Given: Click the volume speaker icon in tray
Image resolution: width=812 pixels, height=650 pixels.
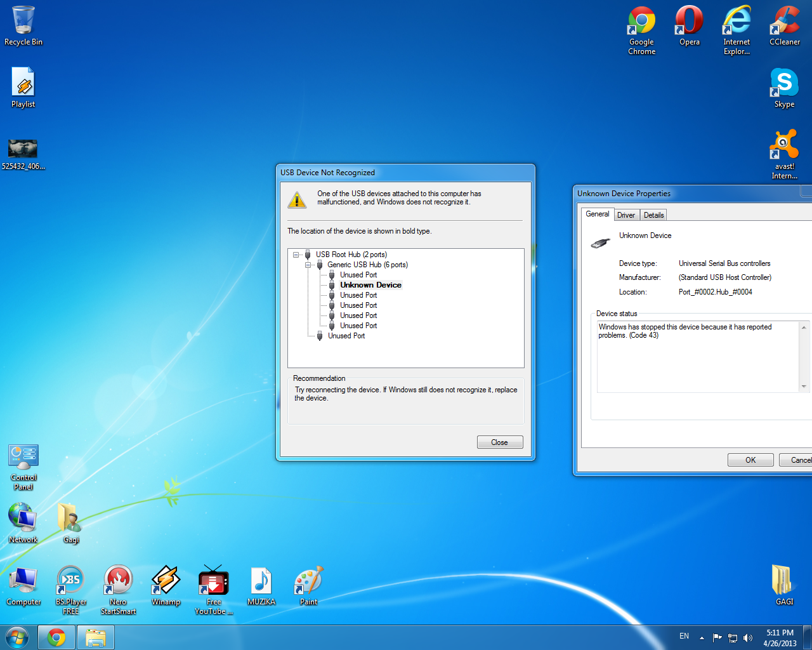Looking at the screenshot, I should coord(748,638).
